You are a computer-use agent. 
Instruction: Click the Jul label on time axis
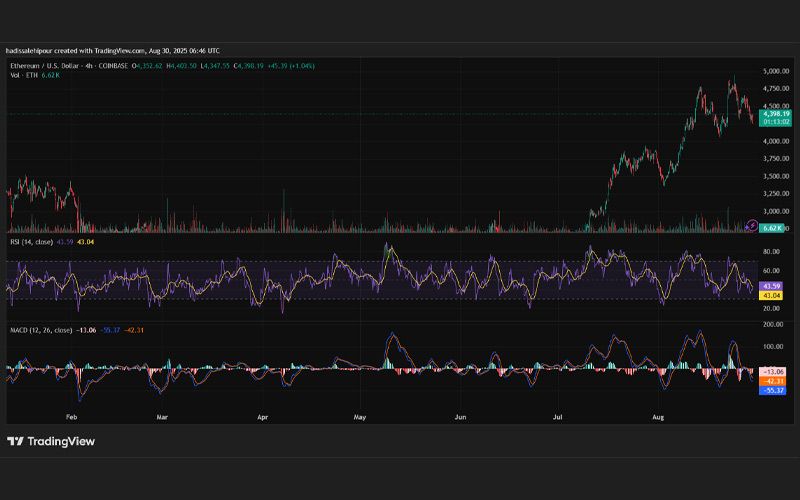(x=558, y=417)
